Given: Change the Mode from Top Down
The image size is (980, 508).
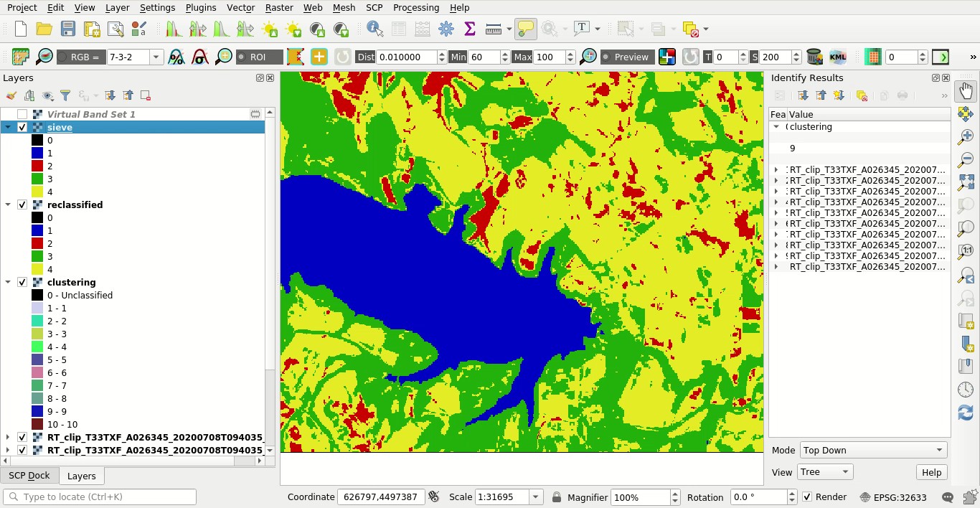Looking at the screenshot, I should pyautogui.click(x=872, y=450).
